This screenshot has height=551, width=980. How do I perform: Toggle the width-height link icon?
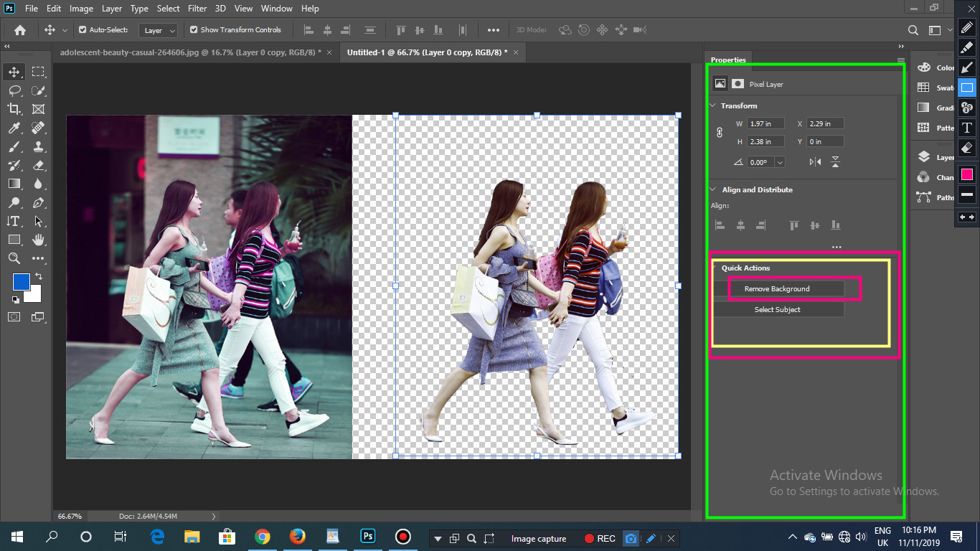click(x=720, y=133)
